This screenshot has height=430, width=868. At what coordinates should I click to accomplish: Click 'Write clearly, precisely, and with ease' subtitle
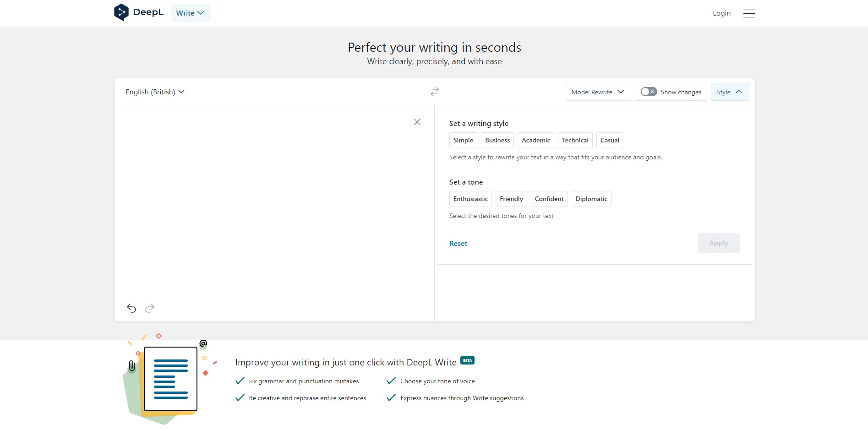[434, 61]
